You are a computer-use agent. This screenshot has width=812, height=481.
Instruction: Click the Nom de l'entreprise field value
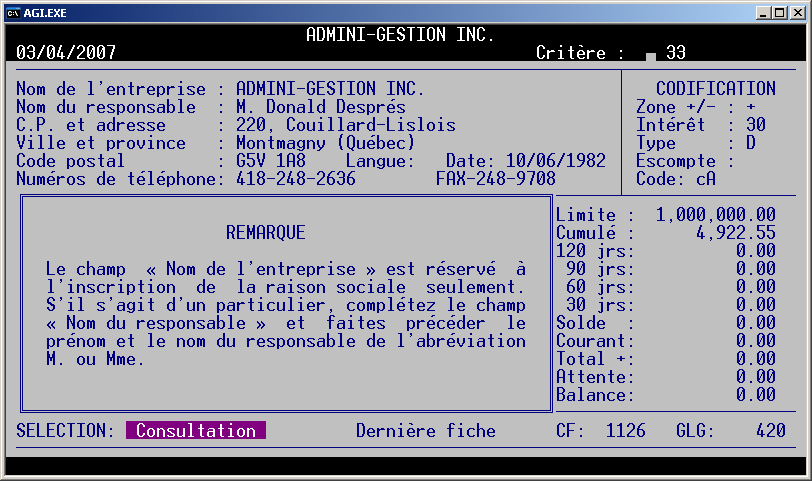point(330,89)
